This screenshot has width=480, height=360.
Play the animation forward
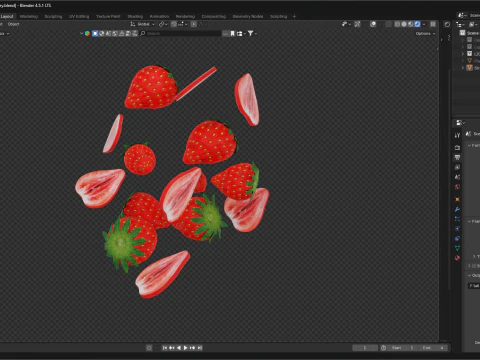pos(186,348)
